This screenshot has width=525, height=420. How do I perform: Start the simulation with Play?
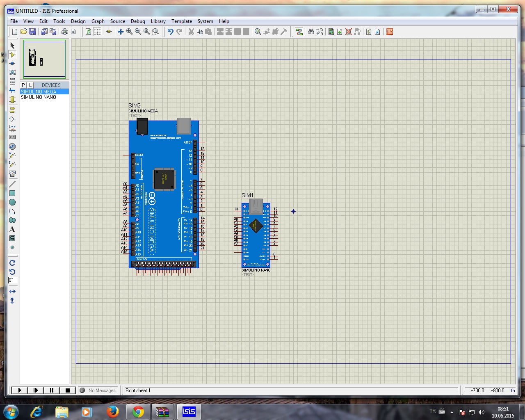click(19, 390)
